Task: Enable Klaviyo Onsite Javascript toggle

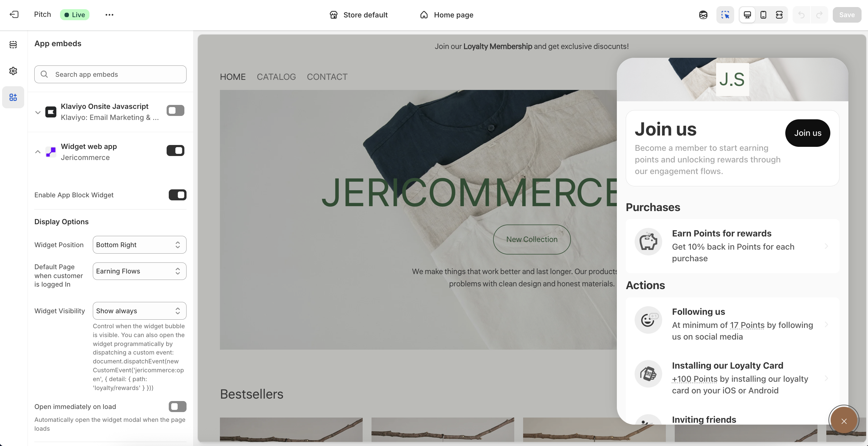Action: (x=175, y=110)
